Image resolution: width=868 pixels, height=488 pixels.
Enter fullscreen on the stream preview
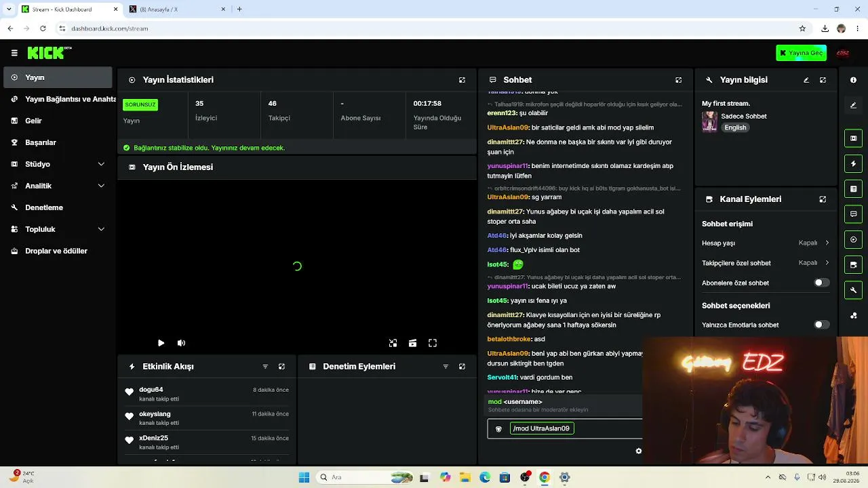point(433,343)
